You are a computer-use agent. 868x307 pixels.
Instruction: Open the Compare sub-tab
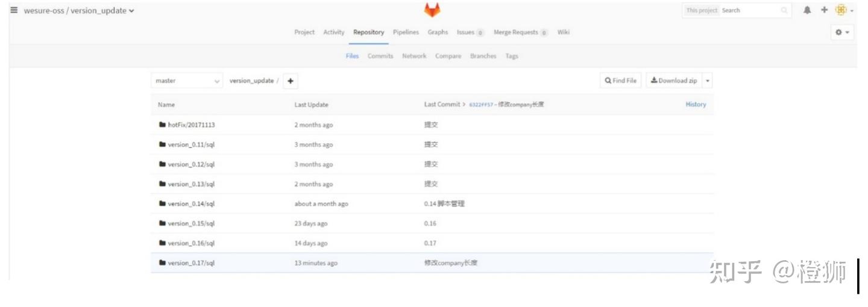pyautogui.click(x=448, y=56)
